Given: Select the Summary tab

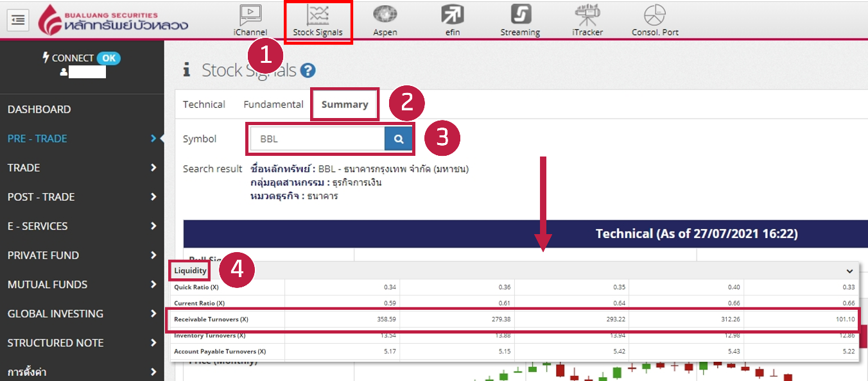Looking at the screenshot, I should coord(345,105).
